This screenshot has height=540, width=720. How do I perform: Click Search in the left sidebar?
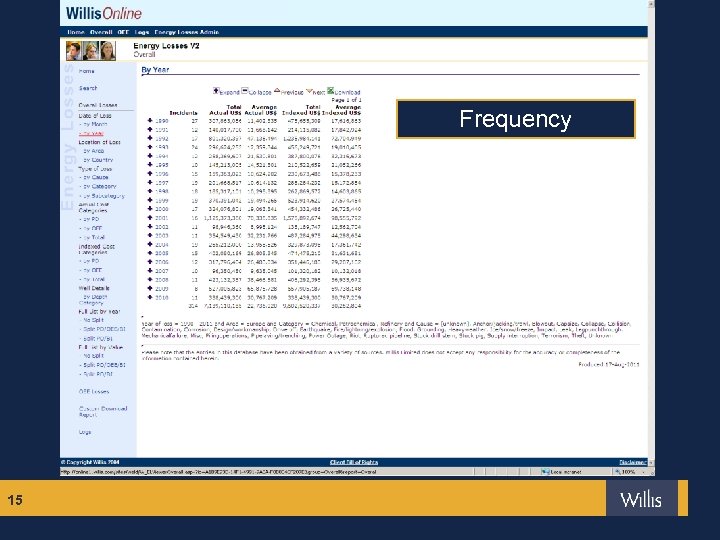88,88
